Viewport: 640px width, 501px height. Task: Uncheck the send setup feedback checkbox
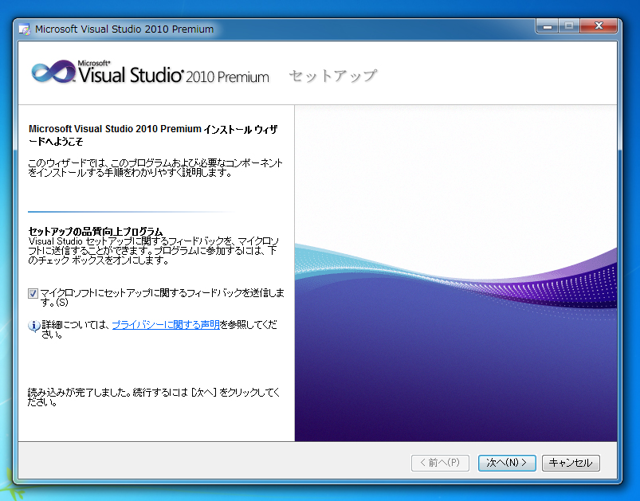coord(33,293)
